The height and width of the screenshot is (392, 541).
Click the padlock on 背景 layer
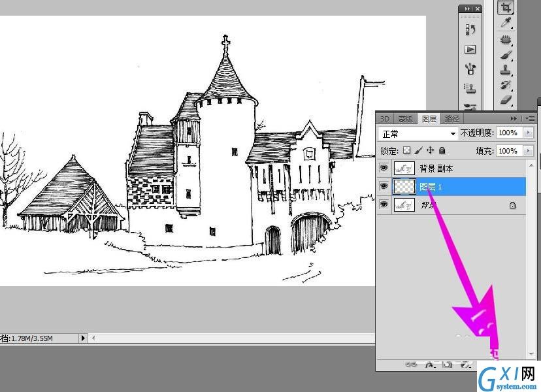[x=513, y=205]
